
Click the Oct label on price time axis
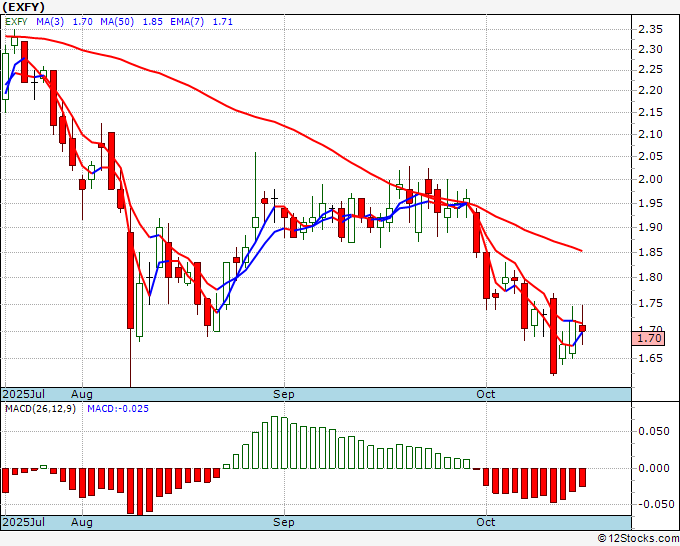coord(485,394)
